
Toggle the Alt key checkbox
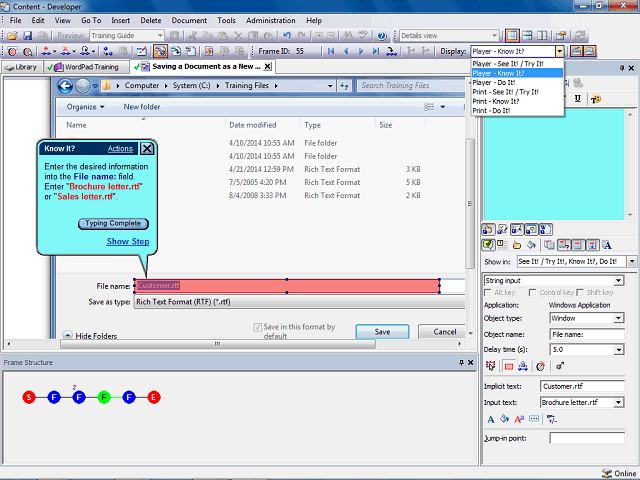click(487, 292)
